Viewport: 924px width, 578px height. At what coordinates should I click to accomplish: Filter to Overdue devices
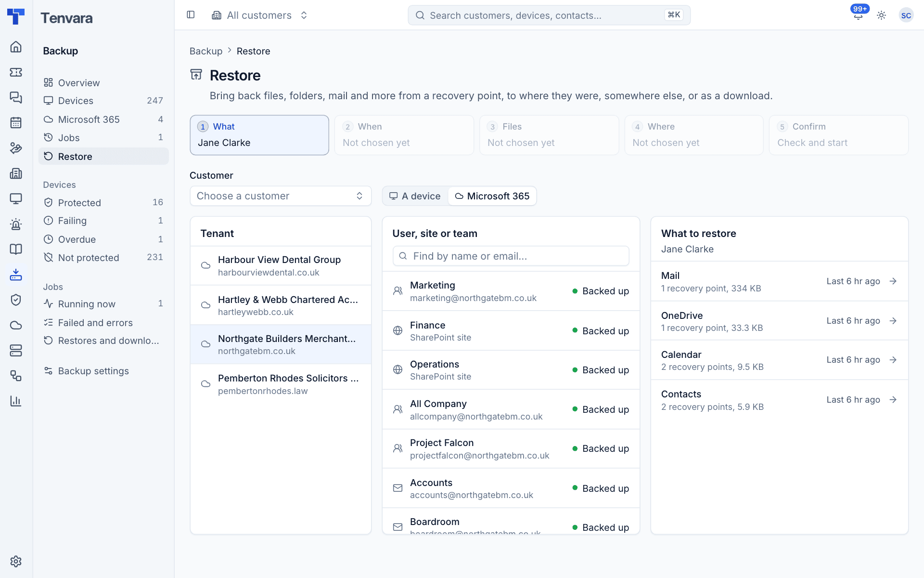(103, 239)
